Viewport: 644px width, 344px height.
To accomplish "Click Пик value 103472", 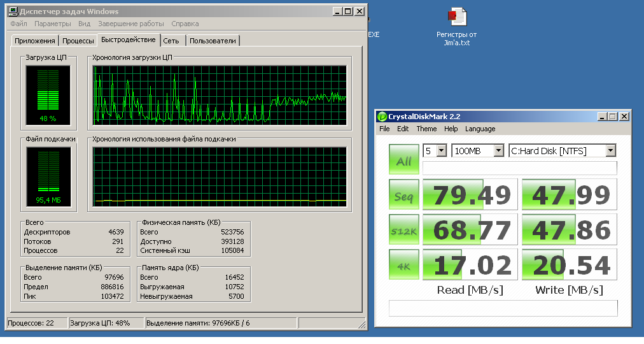I will point(112,296).
